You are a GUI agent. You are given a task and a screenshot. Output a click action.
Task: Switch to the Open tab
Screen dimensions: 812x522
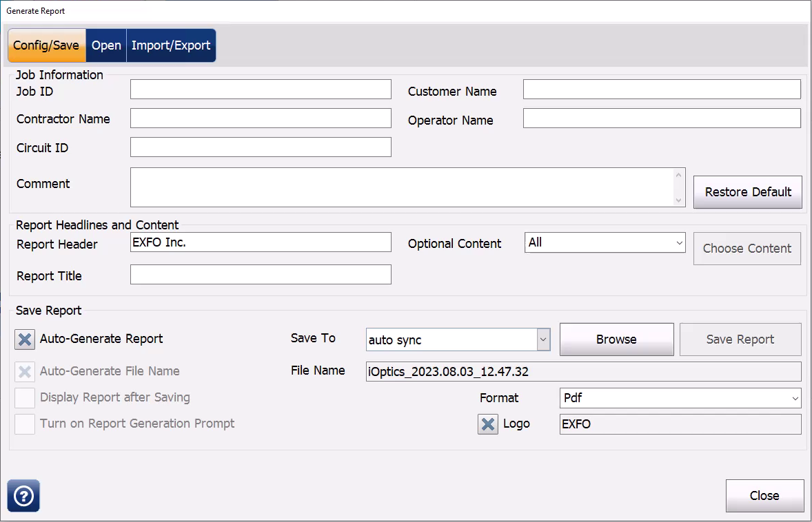[x=106, y=45]
